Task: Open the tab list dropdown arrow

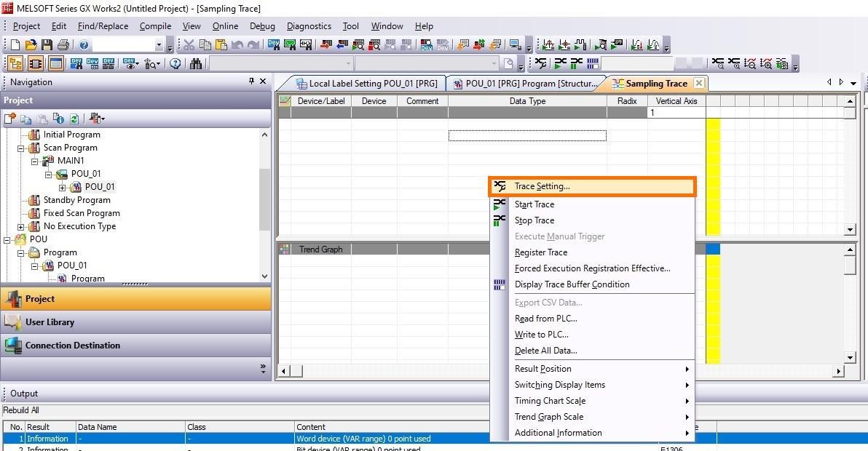Action: (x=853, y=82)
